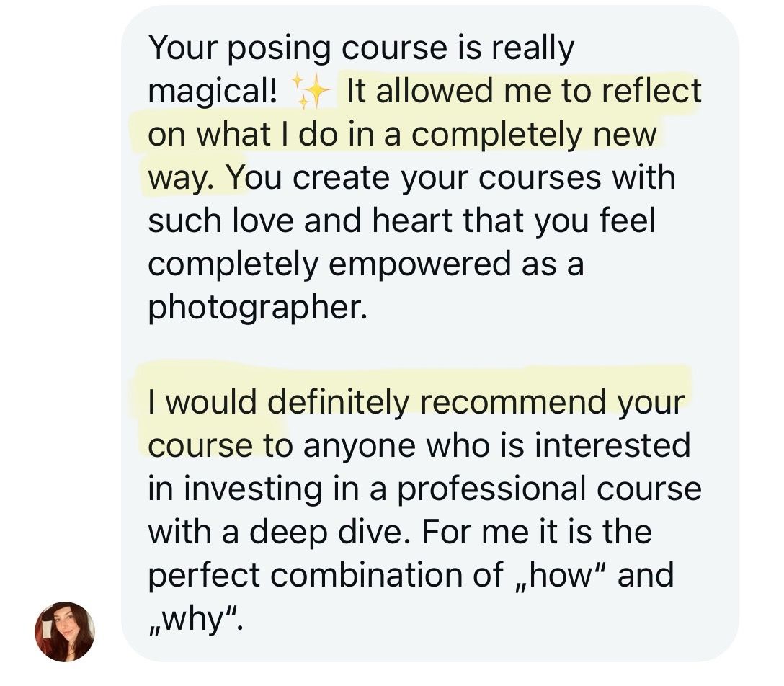Select highlighted text "It allowed me to reflect"
This screenshot has width=784, height=686.
[523, 92]
